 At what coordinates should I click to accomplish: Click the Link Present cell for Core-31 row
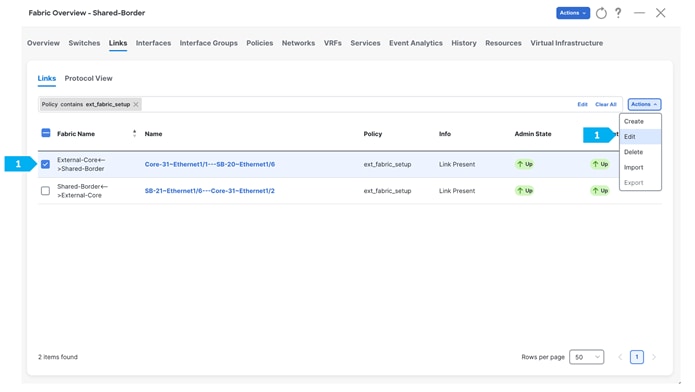tap(457, 164)
